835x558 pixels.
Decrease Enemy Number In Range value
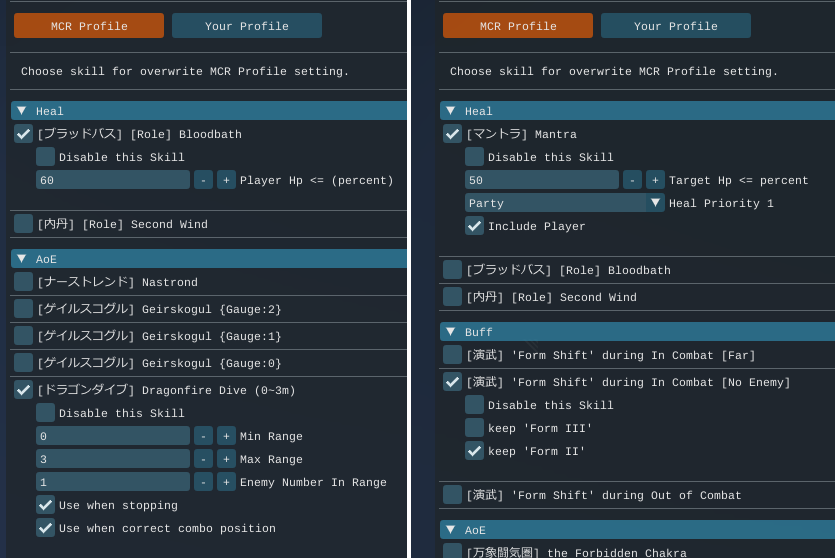[x=203, y=482]
